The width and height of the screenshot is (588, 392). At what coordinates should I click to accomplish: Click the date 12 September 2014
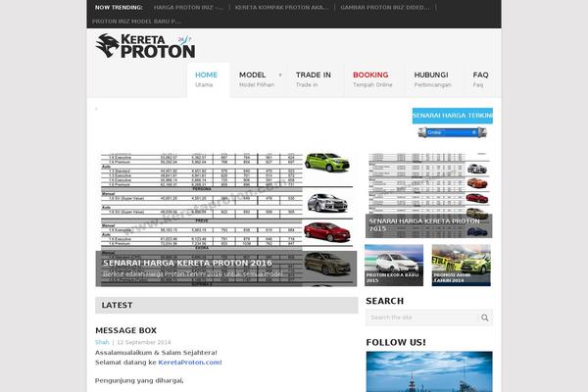click(144, 342)
